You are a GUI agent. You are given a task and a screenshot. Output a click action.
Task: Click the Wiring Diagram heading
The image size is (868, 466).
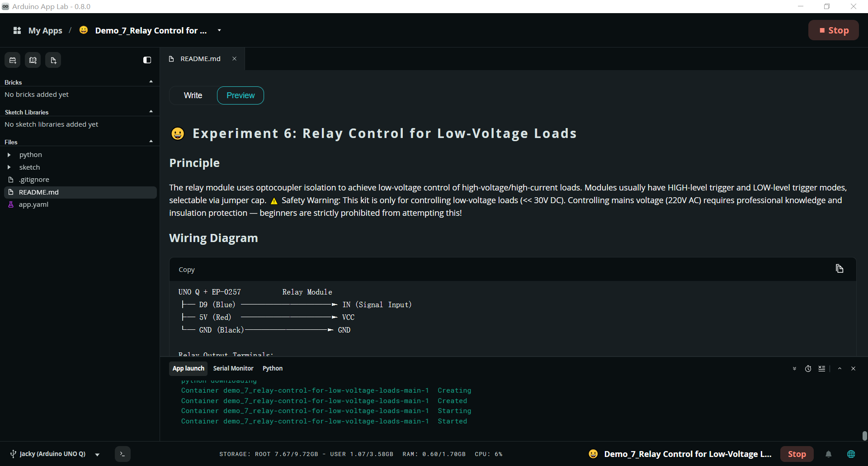point(213,238)
